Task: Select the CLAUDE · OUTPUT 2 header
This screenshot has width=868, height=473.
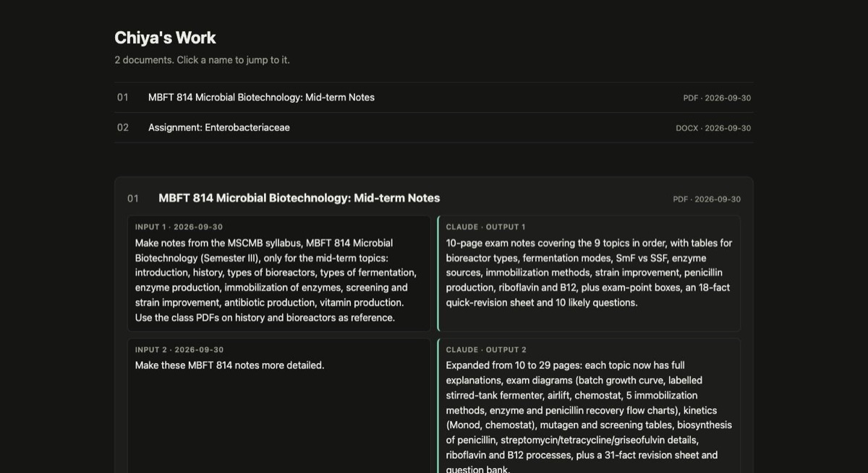Action: (x=486, y=350)
